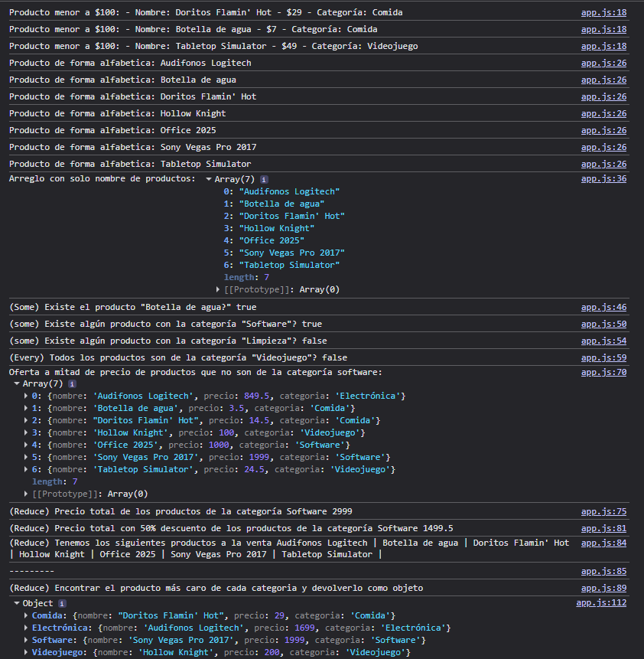Click 'Arreglo con solo nombre de productos:' label
644x659 pixels.
102,178
